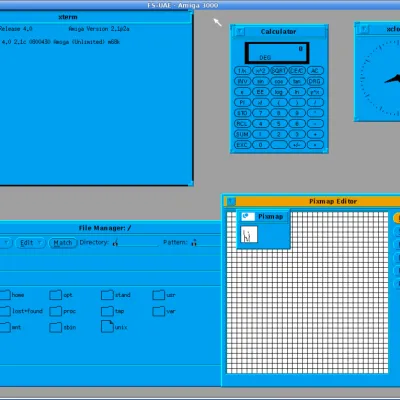Viewport: 400px width, 400px height.
Task: Click the SQRT calculator key
Action: click(279, 71)
